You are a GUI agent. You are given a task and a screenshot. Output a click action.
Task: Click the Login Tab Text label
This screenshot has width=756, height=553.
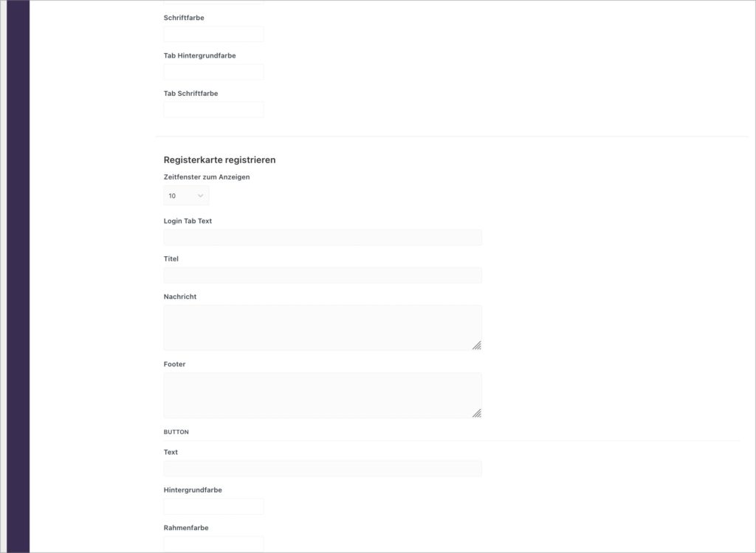tap(188, 221)
